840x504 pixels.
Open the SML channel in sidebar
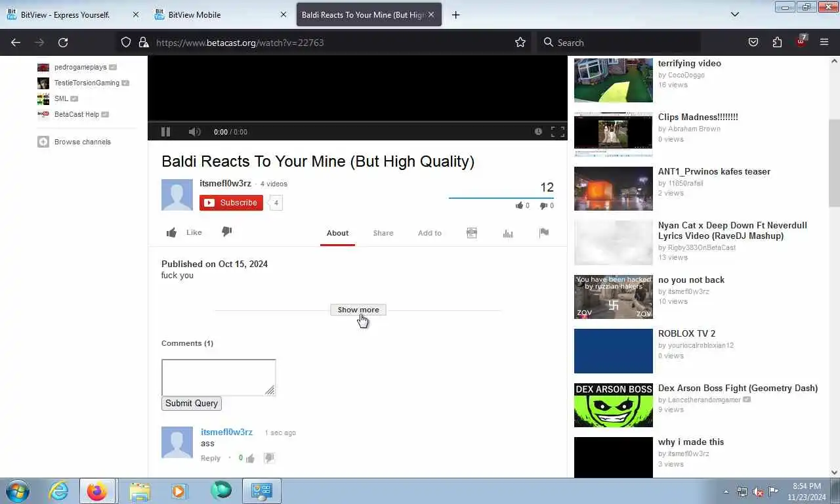(x=61, y=98)
